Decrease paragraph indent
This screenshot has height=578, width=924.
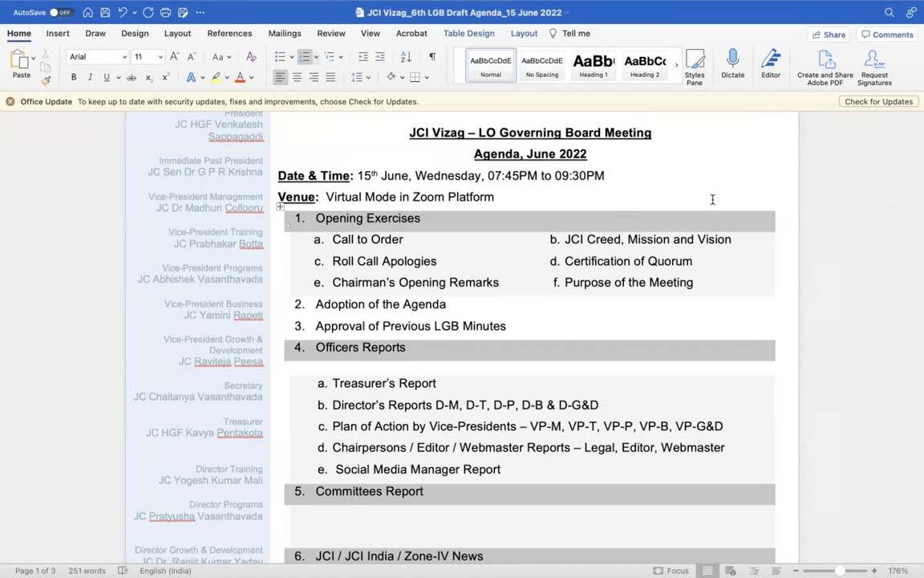(363, 57)
